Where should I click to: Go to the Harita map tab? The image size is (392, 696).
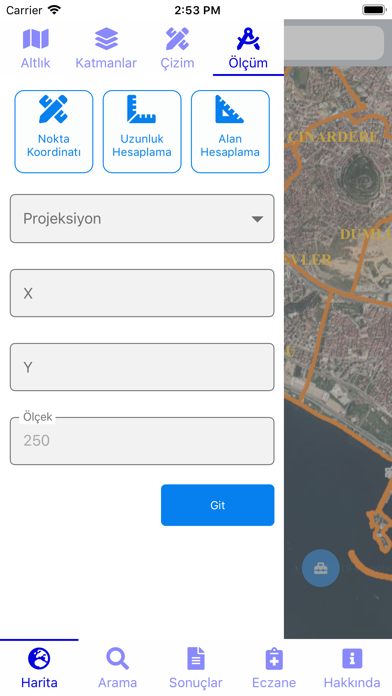tap(39, 668)
